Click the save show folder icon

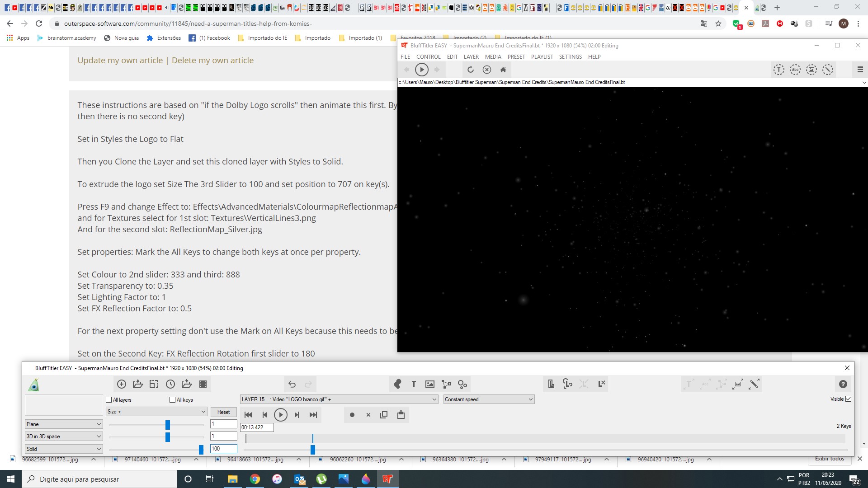click(x=186, y=384)
